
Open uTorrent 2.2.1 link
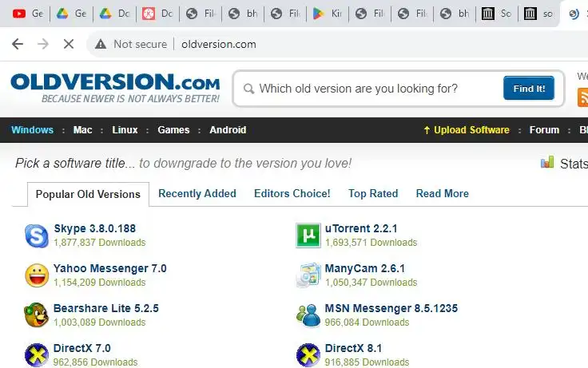pyautogui.click(x=361, y=228)
